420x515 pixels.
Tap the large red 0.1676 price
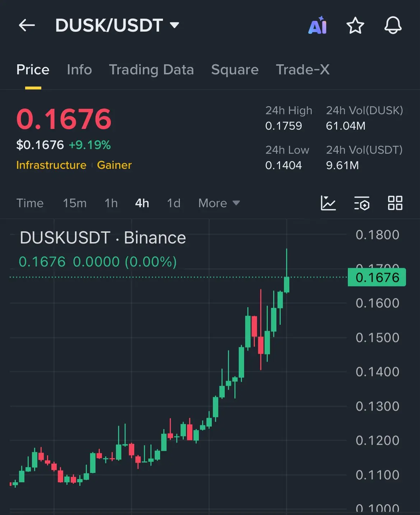(64, 119)
